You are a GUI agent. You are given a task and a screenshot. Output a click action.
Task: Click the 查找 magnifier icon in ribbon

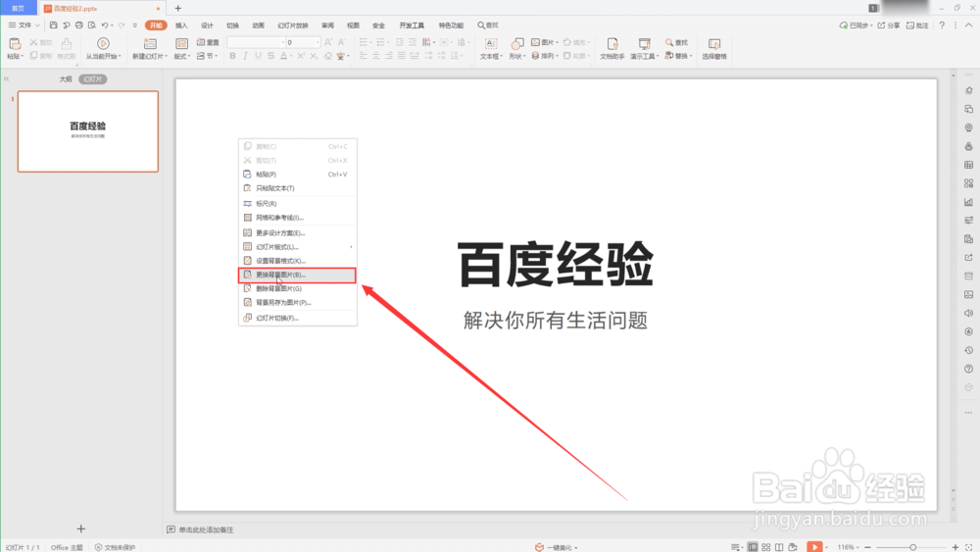669,42
